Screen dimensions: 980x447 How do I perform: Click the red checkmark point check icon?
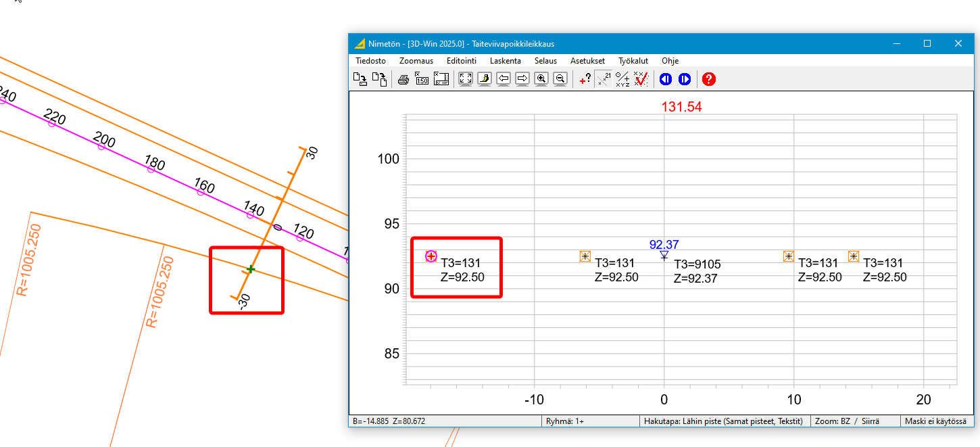[641, 79]
